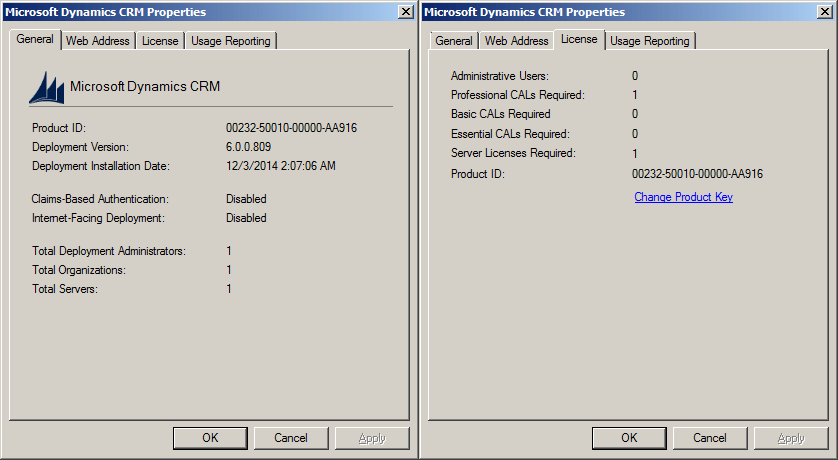Screen dimensions: 838x460
Task: Click Cancel in the right properties window
Action: [710, 438]
